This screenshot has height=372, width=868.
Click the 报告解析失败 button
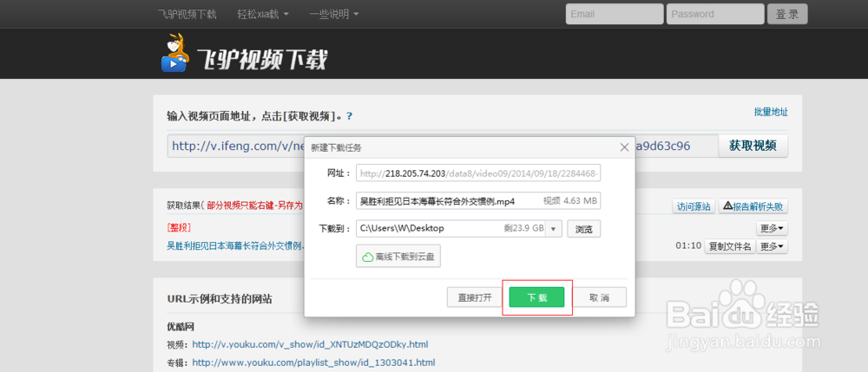[753, 206]
